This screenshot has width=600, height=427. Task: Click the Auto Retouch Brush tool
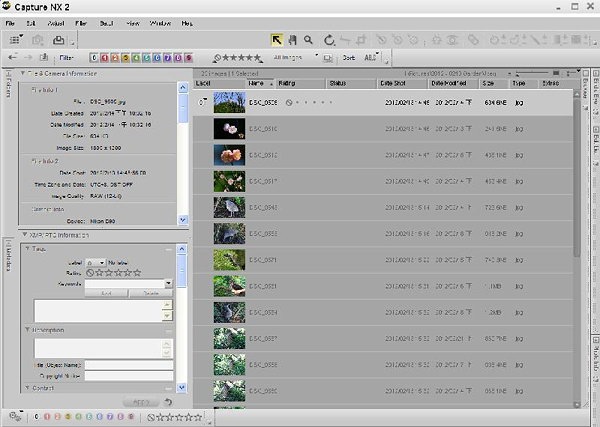[x=473, y=40]
